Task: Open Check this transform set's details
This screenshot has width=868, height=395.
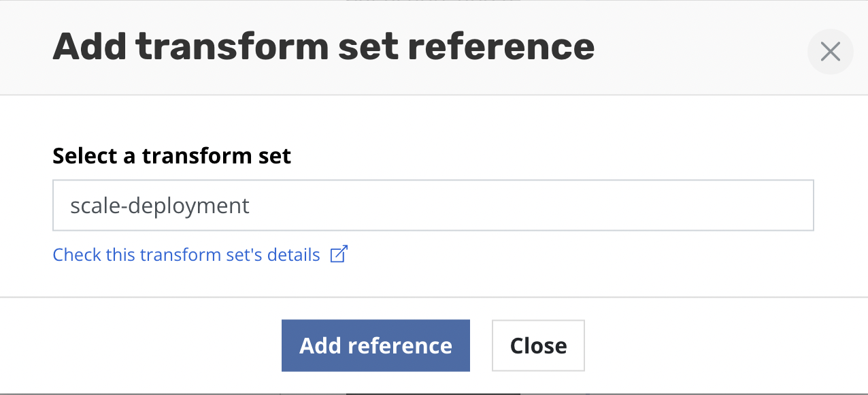Action: click(x=186, y=254)
